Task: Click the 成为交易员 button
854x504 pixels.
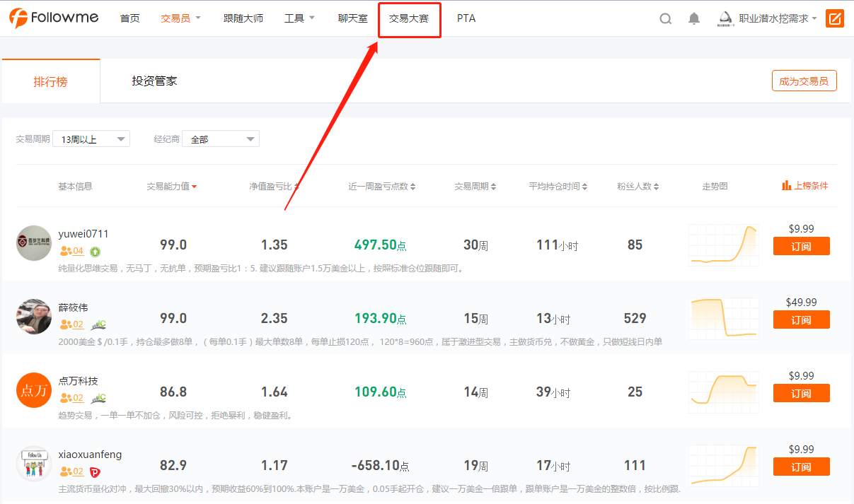Action: (x=804, y=81)
